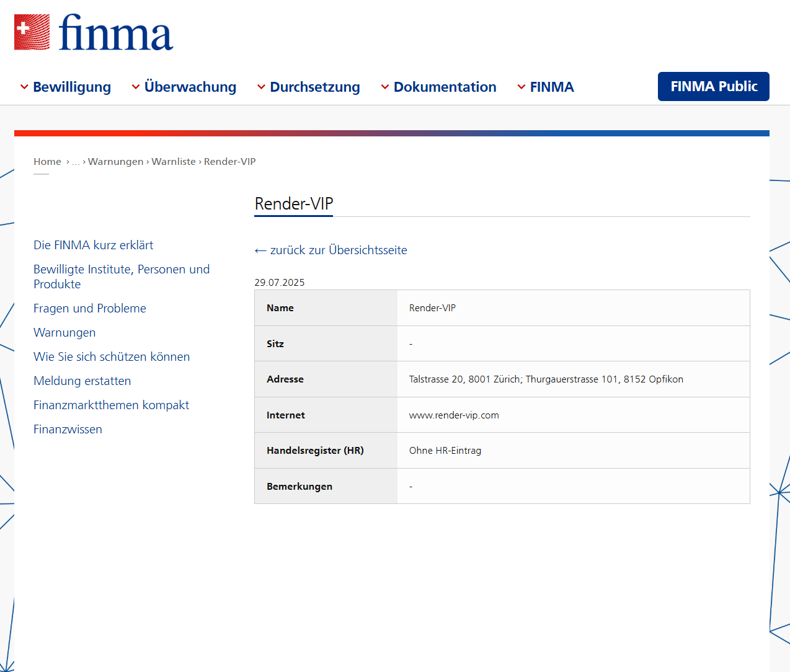Click the Internet row label

point(286,415)
